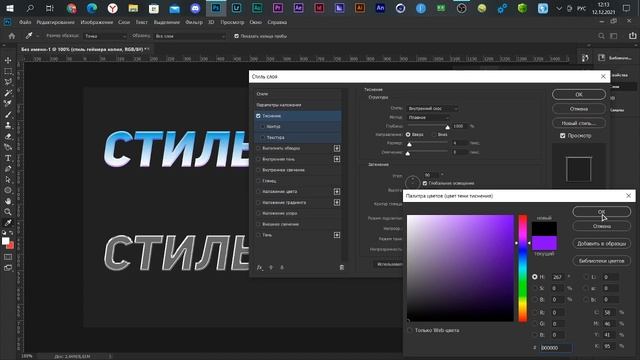Select the S saturation radio button
This screenshot has height=360, width=640.
[535, 288]
